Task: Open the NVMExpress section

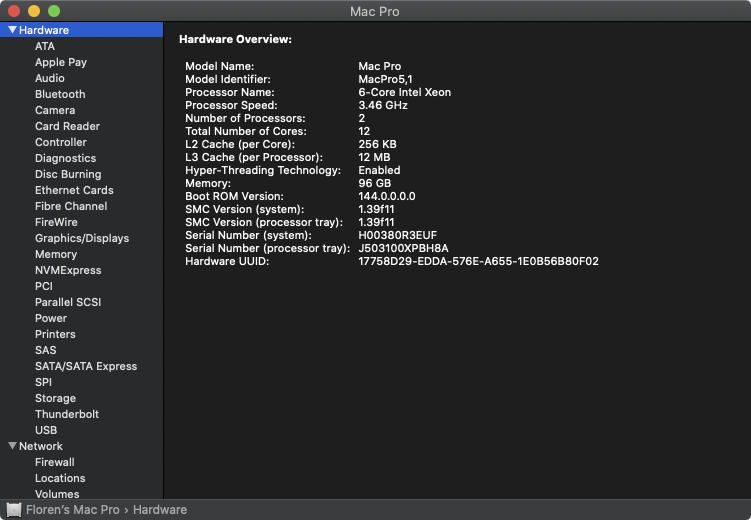Action: click(68, 270)
